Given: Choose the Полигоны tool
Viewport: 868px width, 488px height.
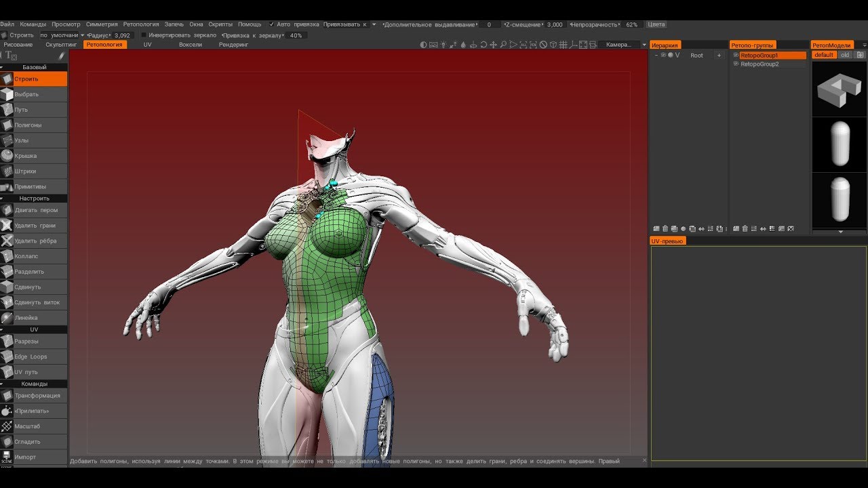Looking at the screenshot, I should coord(34,125).
